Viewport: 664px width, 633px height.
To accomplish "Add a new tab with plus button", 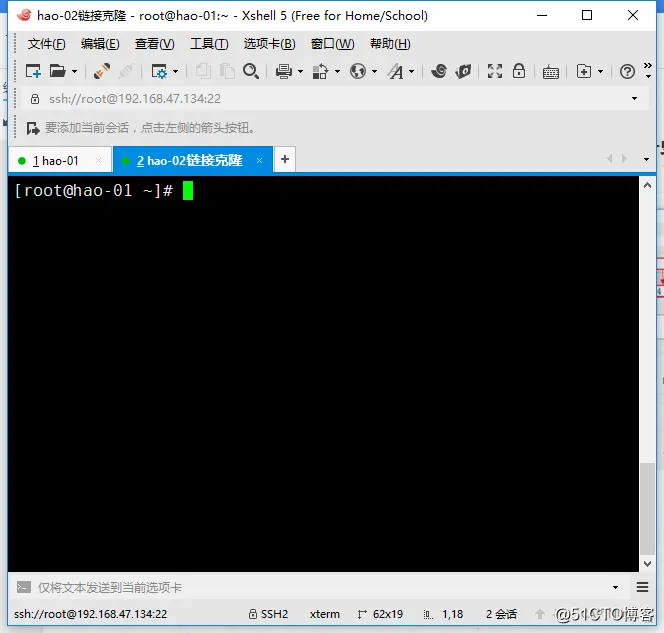I will pos(285,159).
